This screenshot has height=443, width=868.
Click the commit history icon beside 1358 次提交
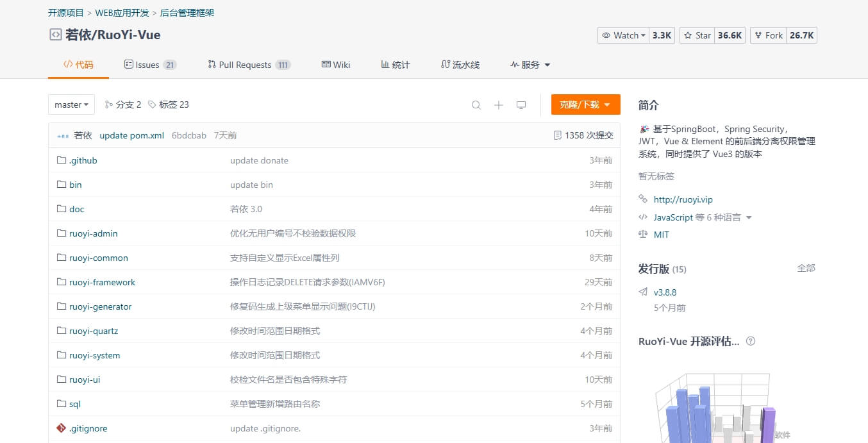(558, 135)
